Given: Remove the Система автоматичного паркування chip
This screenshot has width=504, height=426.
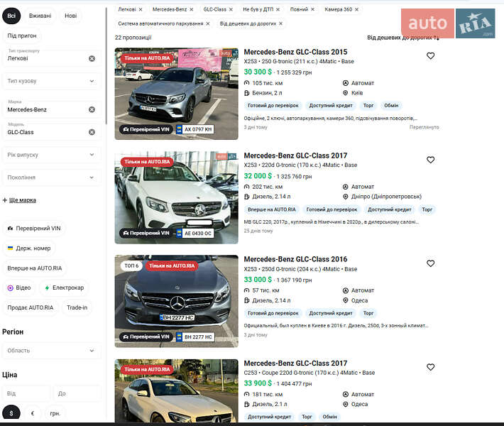Looking at the screenshot, I should coord(208,24).
